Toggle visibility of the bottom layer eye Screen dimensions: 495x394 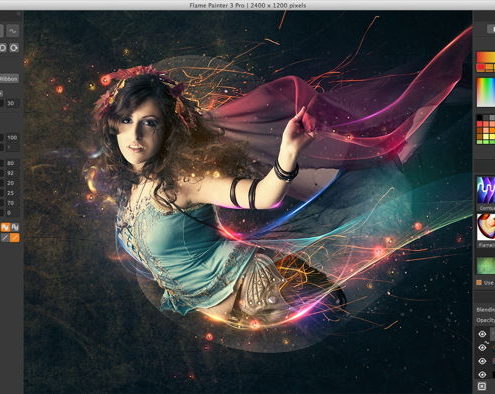pyautogui.click(x=482, y=375)
